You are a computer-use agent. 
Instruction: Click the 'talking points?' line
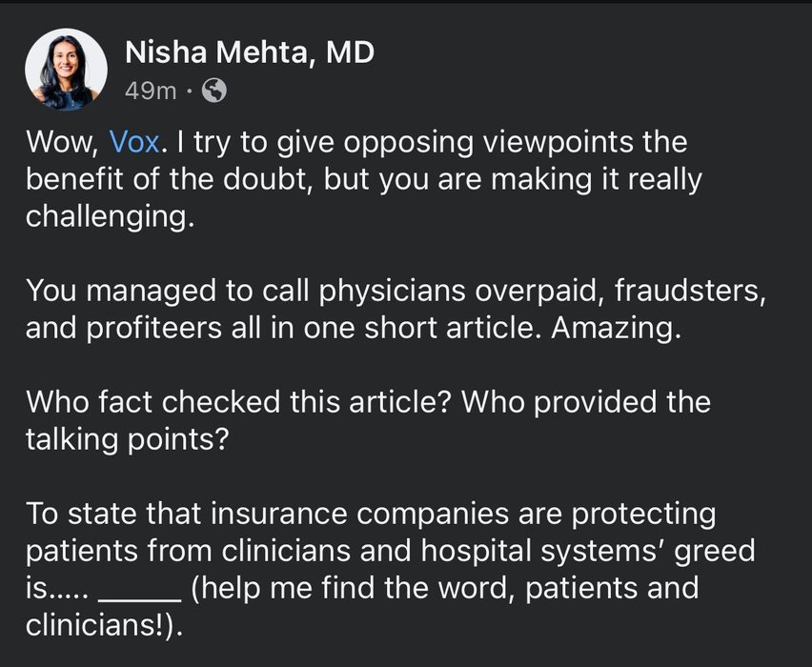click(x=127, y=439)
